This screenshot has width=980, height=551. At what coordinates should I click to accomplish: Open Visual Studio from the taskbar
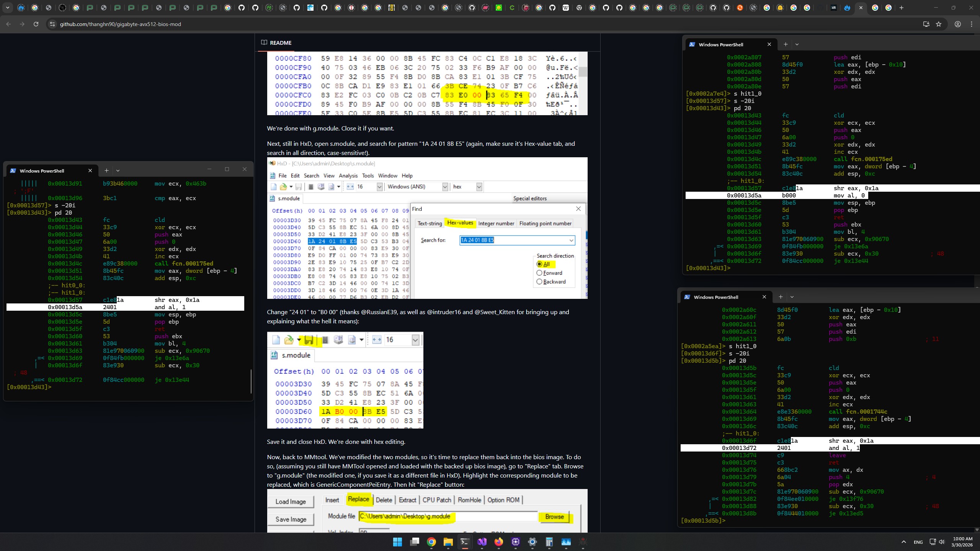(482, 542)
